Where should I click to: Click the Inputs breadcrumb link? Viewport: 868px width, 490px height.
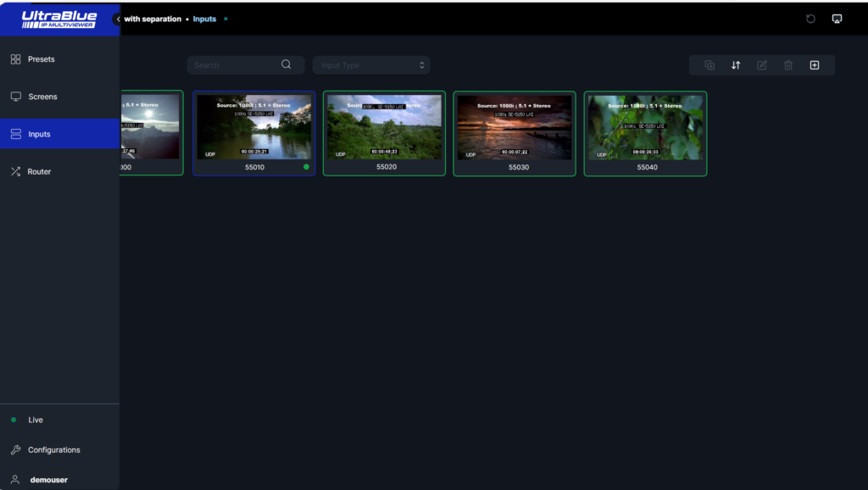click(x=204, y=19)
